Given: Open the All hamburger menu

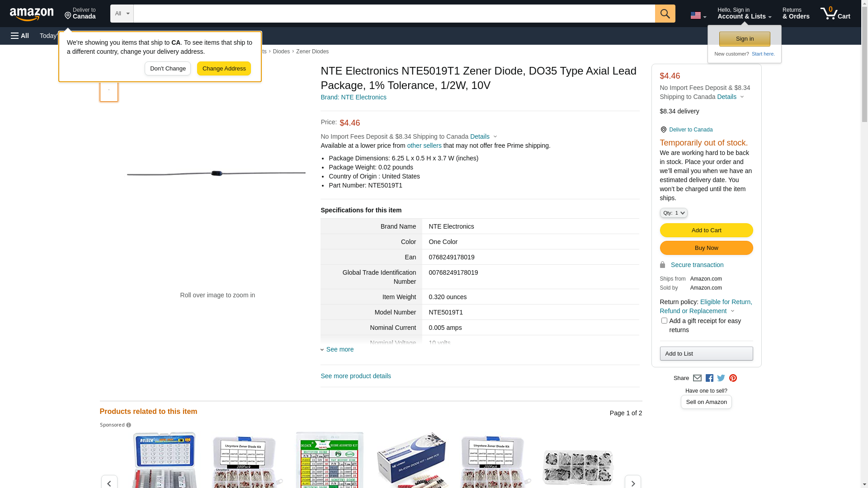Looking at the screenshot, I should pos(20,36).
